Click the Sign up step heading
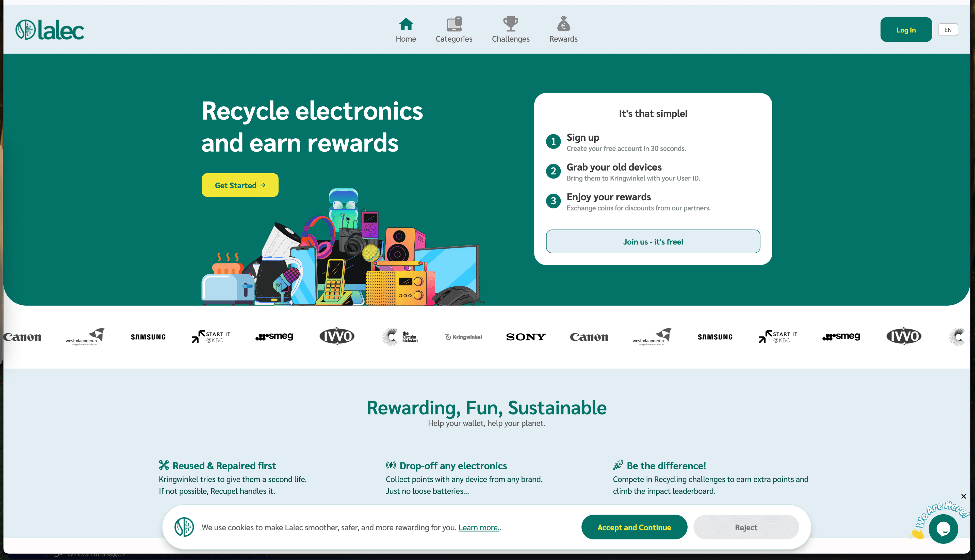Image resolution: width=975 pixels, height=560 pixels. coord(583,137)
